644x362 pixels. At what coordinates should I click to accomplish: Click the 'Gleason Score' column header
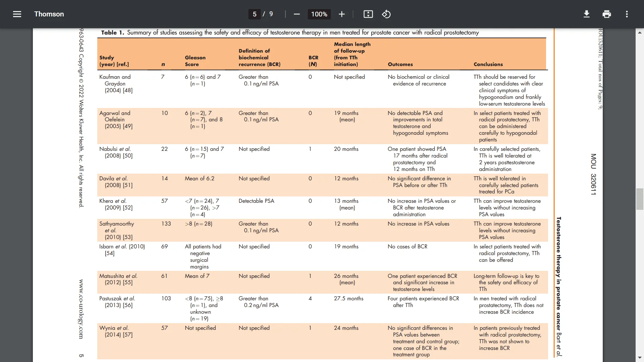[x=195, y=61]
